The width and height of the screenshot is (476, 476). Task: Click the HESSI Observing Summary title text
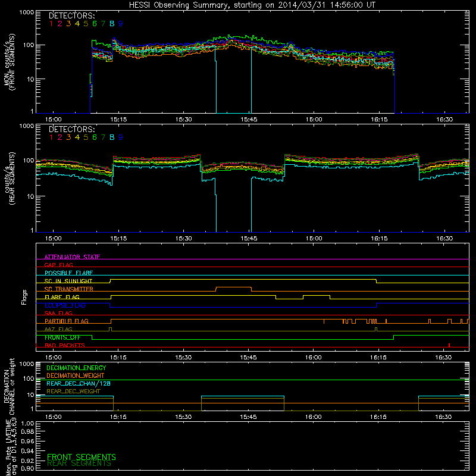coord(252,5)
